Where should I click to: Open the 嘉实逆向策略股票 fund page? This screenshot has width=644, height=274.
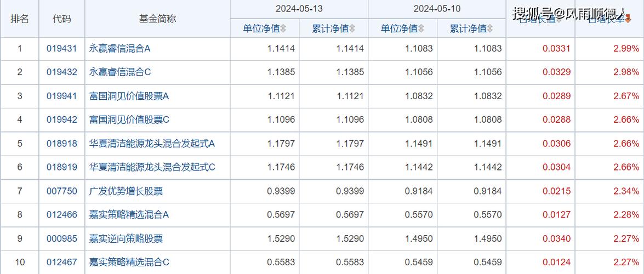[126, 239]
